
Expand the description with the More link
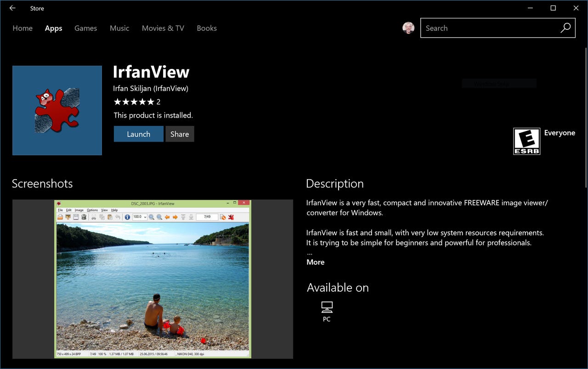[315, 262]
